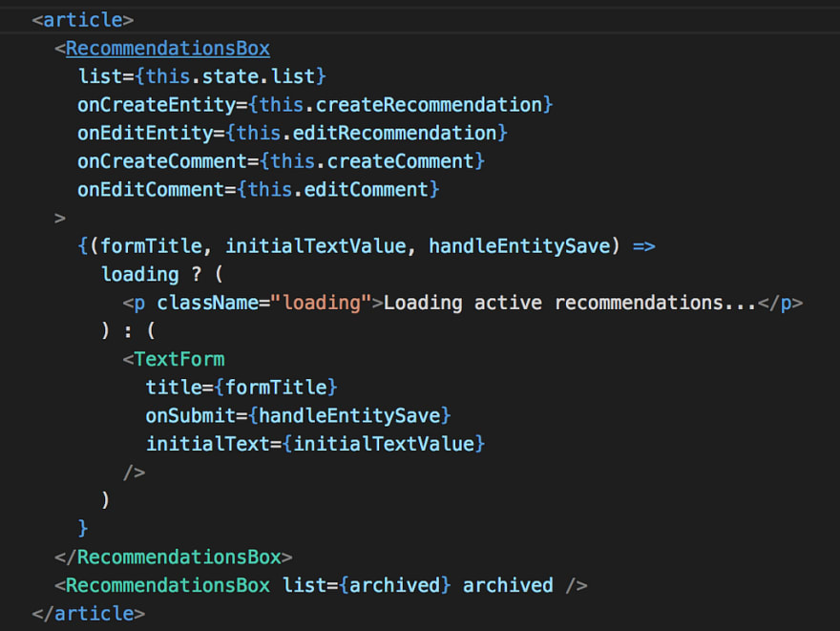Click the "loading" className string
Screen dimensions: 840x631
tap(321, 303)
